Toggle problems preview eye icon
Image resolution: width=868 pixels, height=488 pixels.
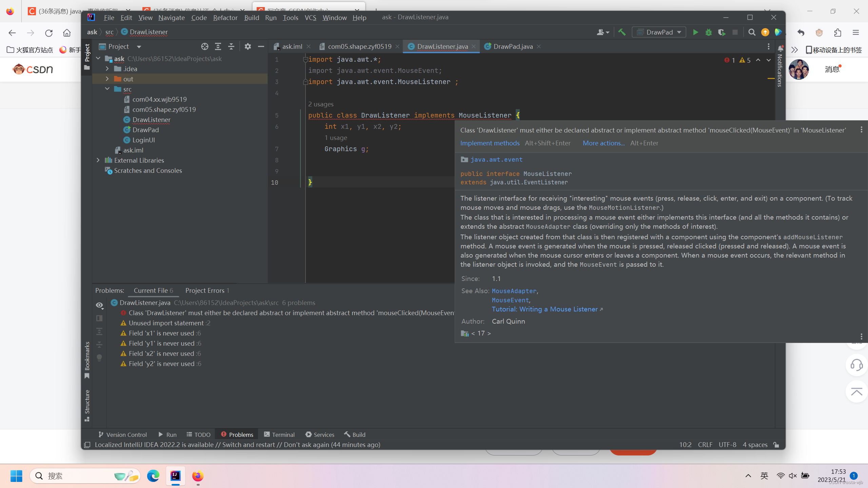pyautogui.click(x=99, y=305)
